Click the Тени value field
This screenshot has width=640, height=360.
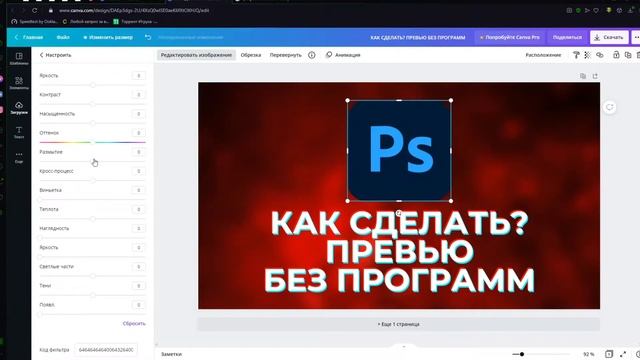point(139,286)
